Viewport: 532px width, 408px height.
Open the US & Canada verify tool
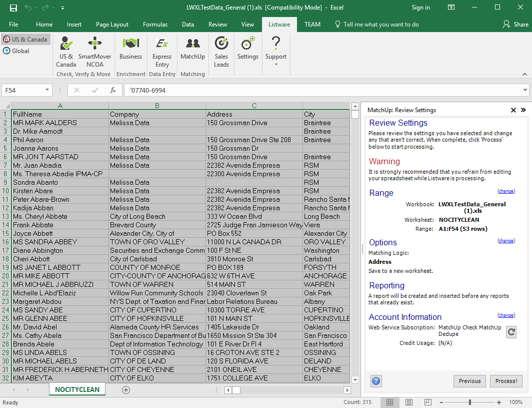click(x=66, y=52)
